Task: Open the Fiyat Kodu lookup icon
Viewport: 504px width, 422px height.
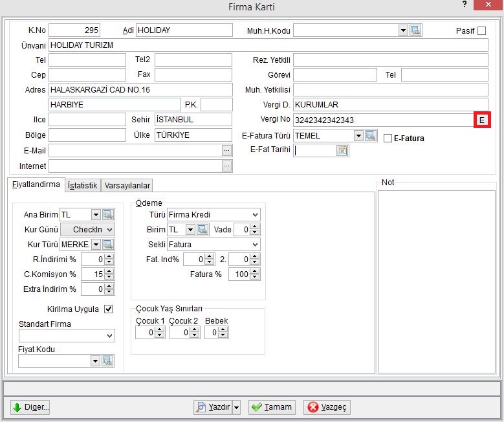Action: pyautogui.click(x=107, y=361)
